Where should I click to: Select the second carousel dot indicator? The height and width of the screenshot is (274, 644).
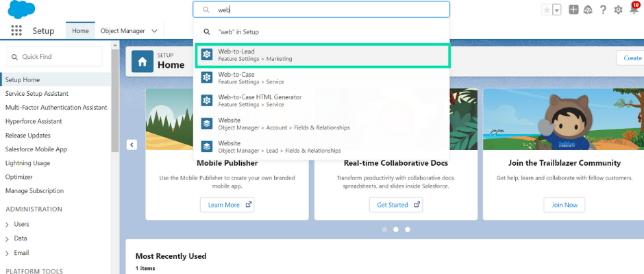coord(396,229)
